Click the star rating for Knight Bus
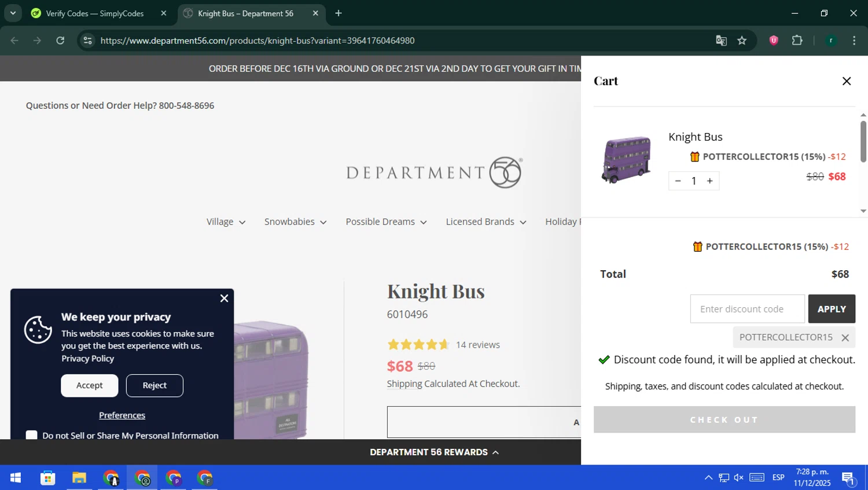 click(418, 345)
